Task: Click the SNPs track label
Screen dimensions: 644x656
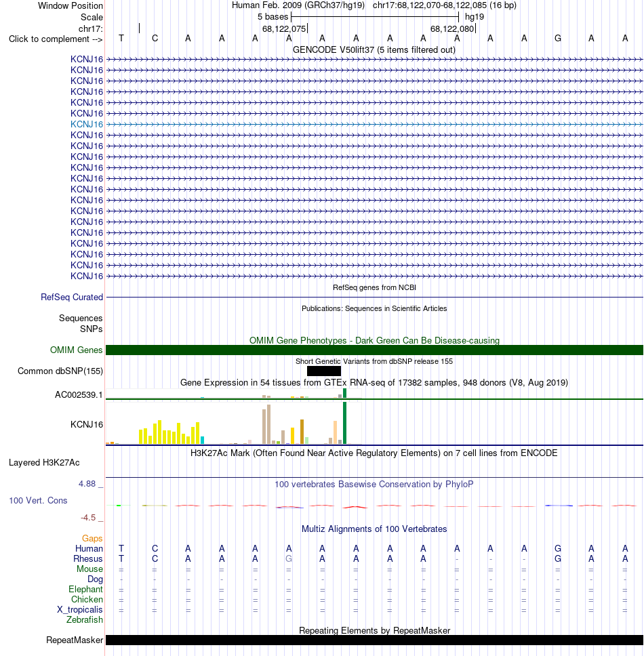Action: [x=92, y=329]
